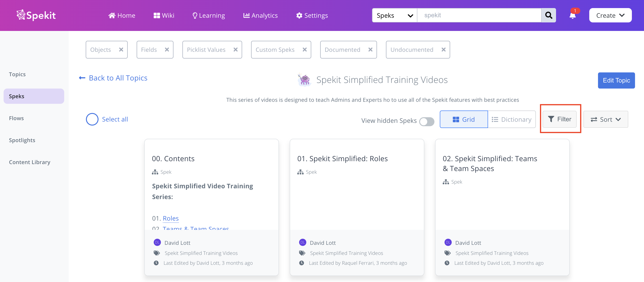Remove the Documented filter chip
The image size is (644, 282).
point(370,50)
